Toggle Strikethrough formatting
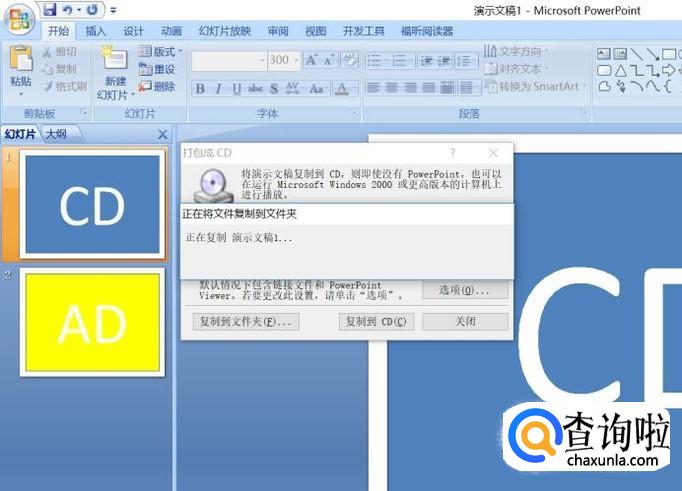This screenshot has width=682, height=491. tap(255, 89)
